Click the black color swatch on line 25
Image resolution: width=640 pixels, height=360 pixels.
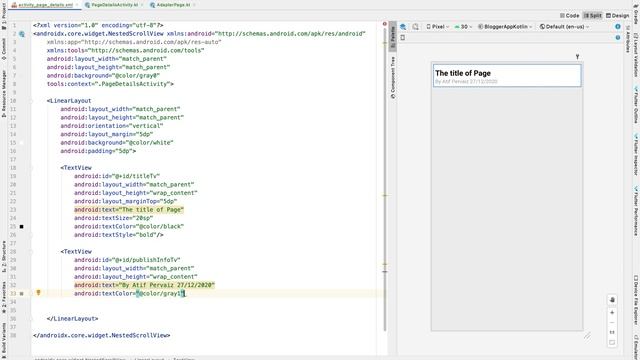pos(22,226)
